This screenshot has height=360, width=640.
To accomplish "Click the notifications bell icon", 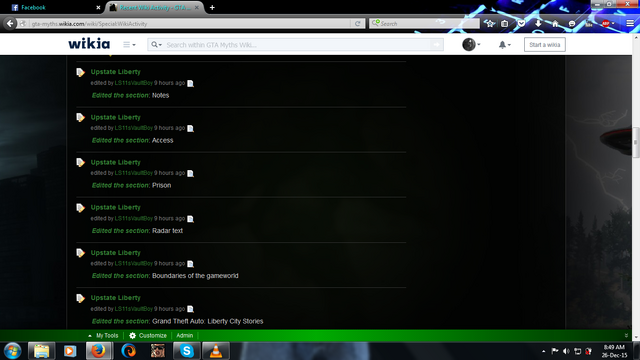I will click(x=504, y=45).
